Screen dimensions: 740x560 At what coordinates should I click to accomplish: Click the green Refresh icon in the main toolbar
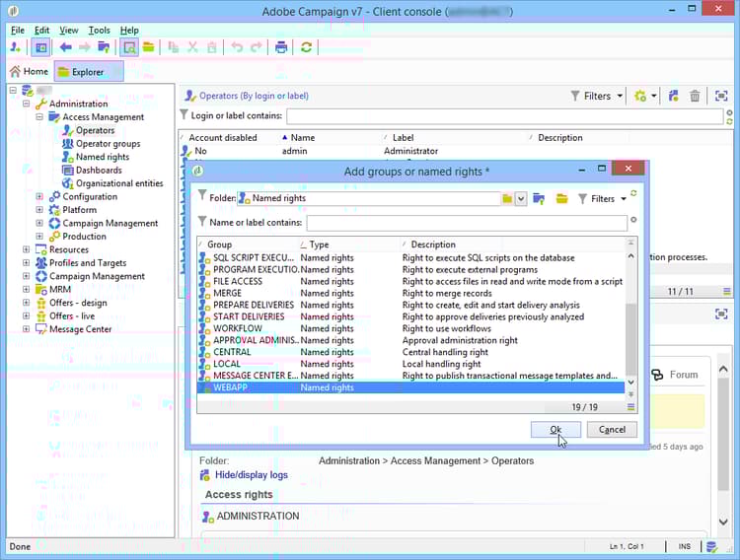[306, 47]
